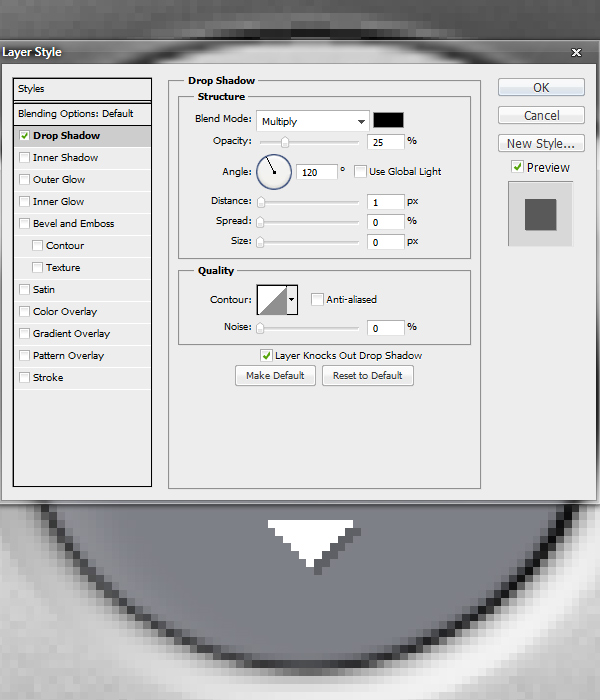Click the Distance value field
600x700 pixels.
click(386, 202)
